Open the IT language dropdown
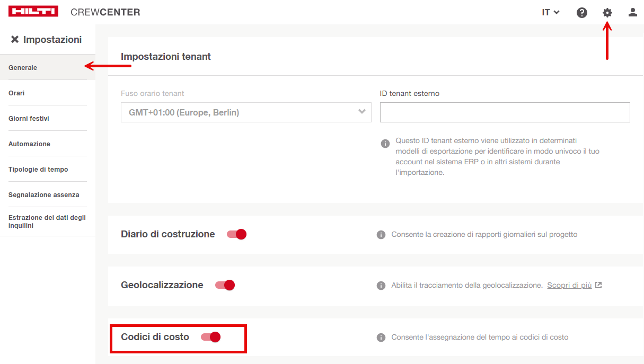Image resolution: width=644 pixels, height=364 pixels. coord(551,12)
